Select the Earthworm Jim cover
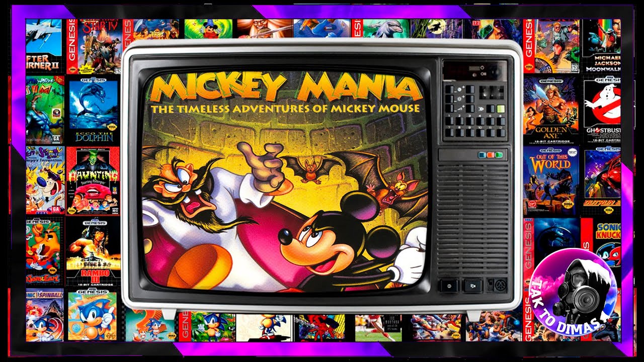The width and height of the screenshot is (644, 362). click(45, 110)
